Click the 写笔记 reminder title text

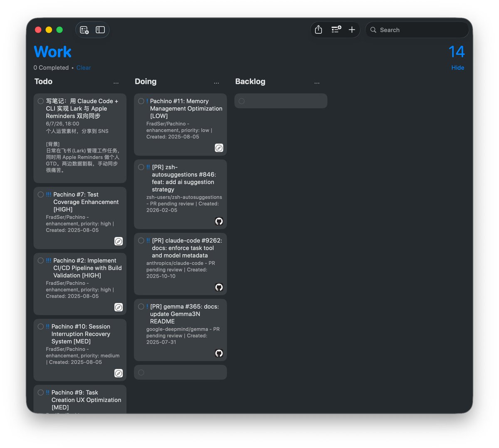coord(82,108)
